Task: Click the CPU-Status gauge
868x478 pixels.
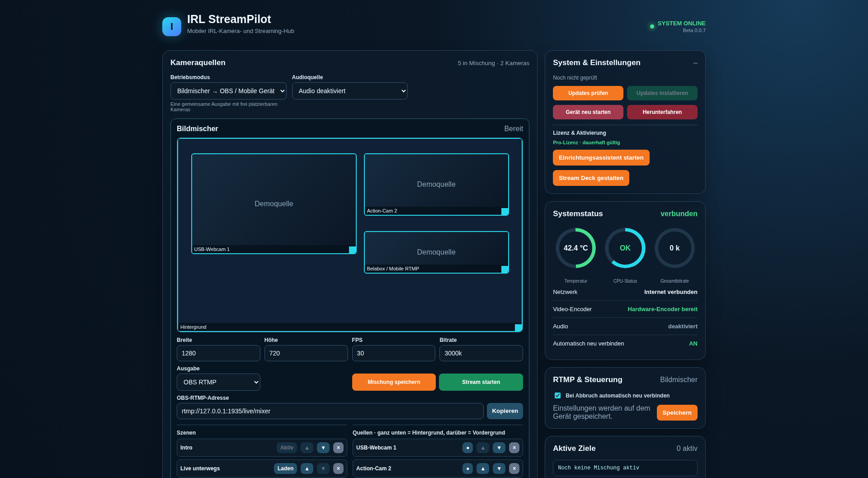Action: [x=625, y=248]
